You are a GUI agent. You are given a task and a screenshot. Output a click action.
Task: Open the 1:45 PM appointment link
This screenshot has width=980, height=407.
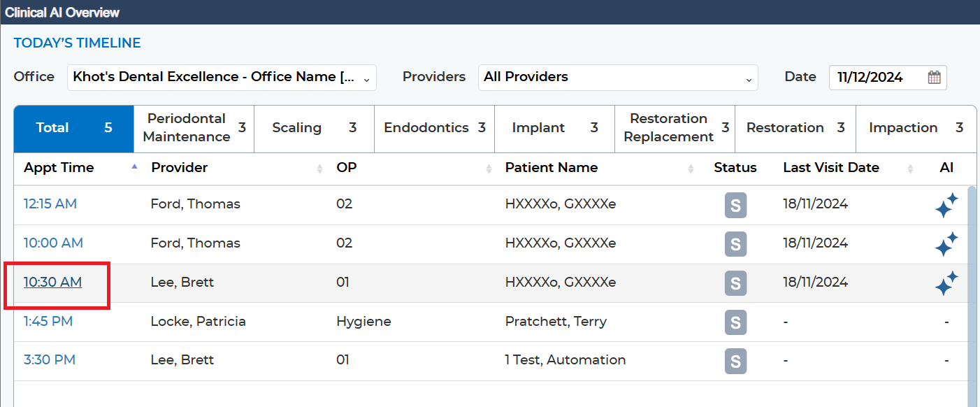tap(48, 322)
